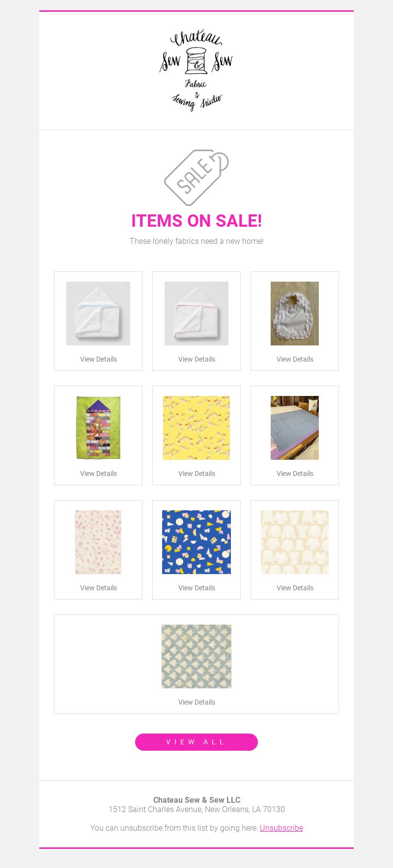Open the blue-gray triangle pattern fabric
393x868 pixels.
196,657
